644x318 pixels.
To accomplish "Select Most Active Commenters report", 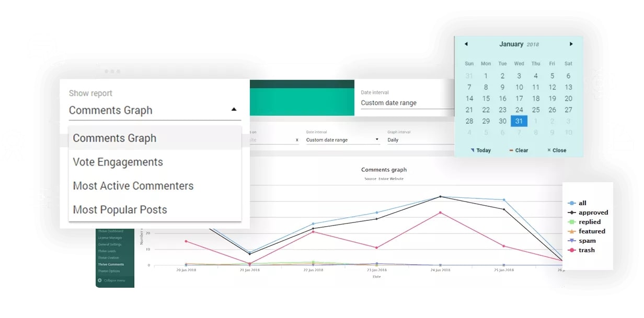I will coord(133,186).
